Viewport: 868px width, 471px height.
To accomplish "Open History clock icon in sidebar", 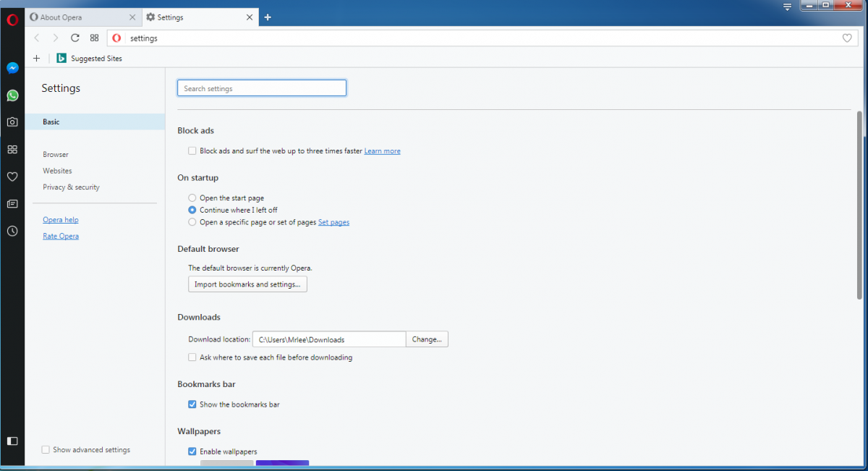I will 12,232.
